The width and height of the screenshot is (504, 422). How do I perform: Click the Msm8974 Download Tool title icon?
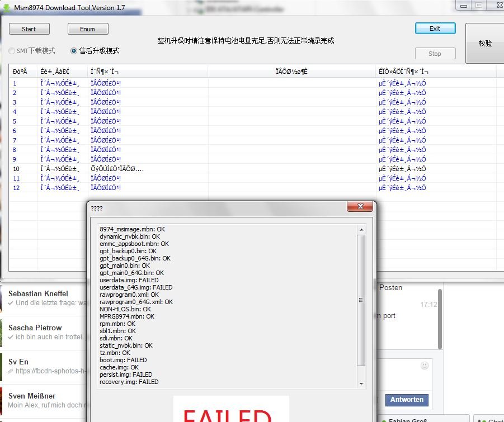coord(6,7)
